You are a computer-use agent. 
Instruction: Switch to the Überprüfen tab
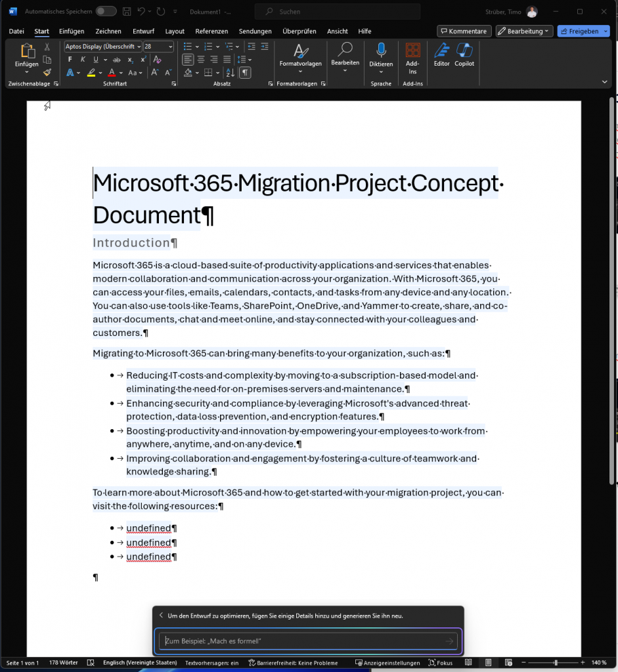pos(299,31)
